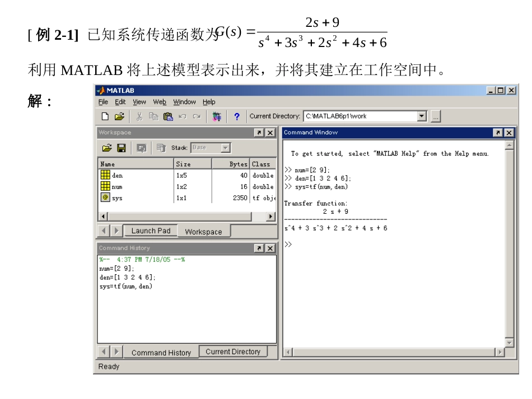This screenshot has height=399, width=532.
Task: Click tab-scroll left arrow beside Command History tab
Action: click(104, 351)
